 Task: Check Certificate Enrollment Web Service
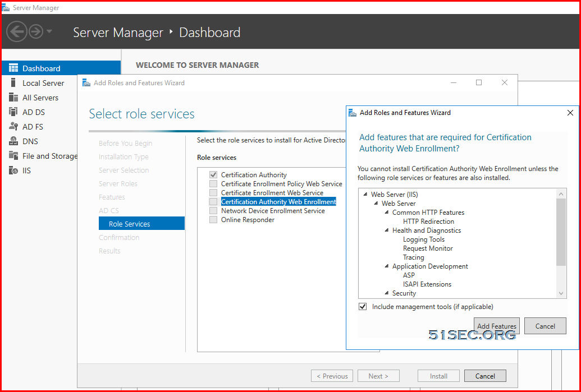pyautogui.click(x=213, y=192)
